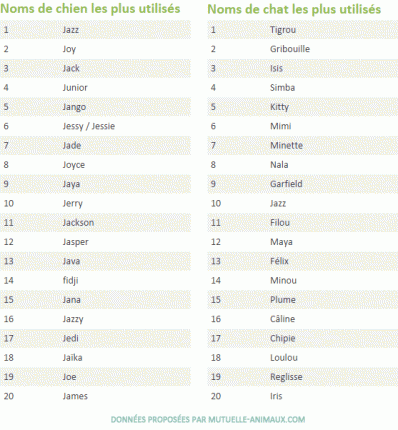Select the dog name fidji

(x=70, y=281)
